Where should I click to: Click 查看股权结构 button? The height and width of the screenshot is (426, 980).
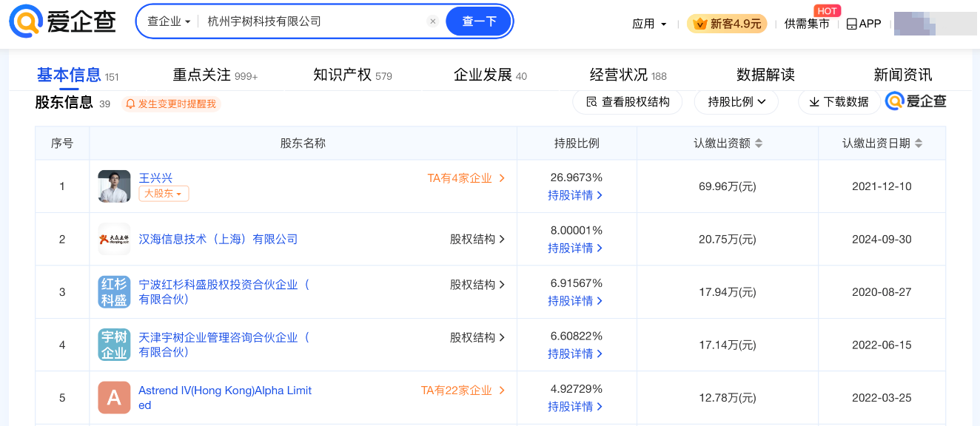click(x=627, y=102)
